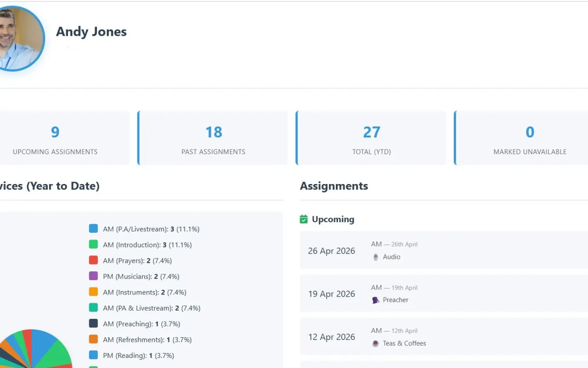Click the AM — 19th April service text
The height and width of the screenshot is (368, 588).
coord(394,287)
